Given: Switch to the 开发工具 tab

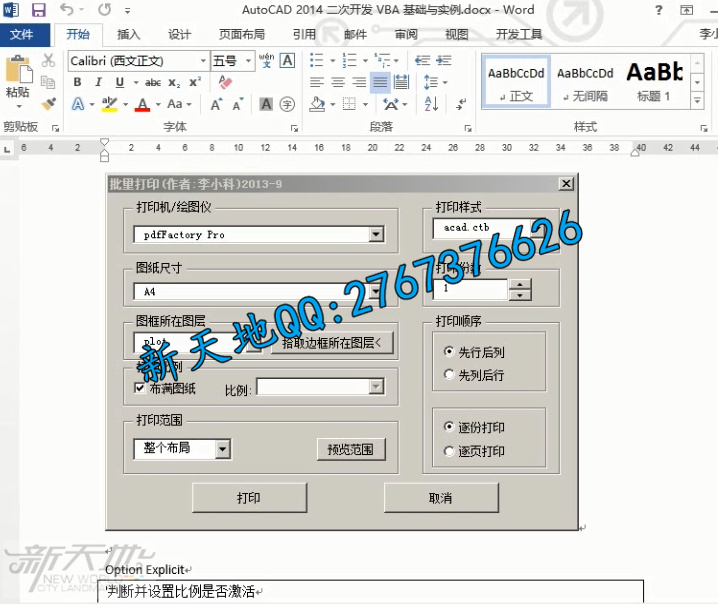Looking at the screenshot, I should [x=519, y=34].
